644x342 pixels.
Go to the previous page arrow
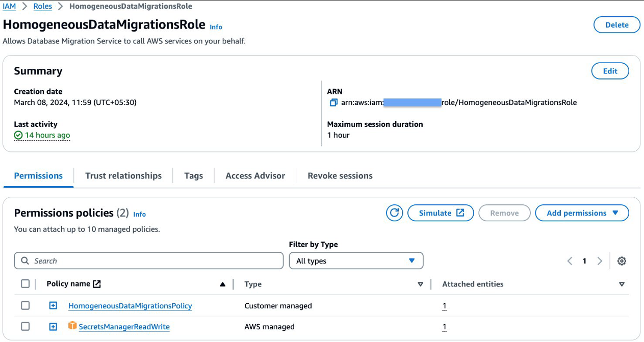point(570,261)
